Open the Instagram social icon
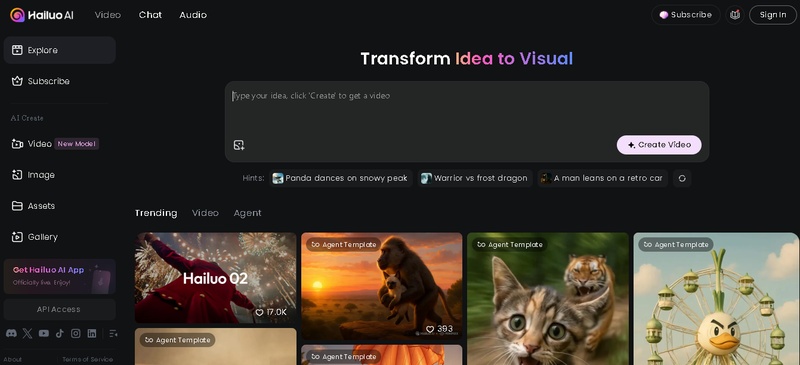This screenshot has width=800, height=365. [x=76, y=333]
